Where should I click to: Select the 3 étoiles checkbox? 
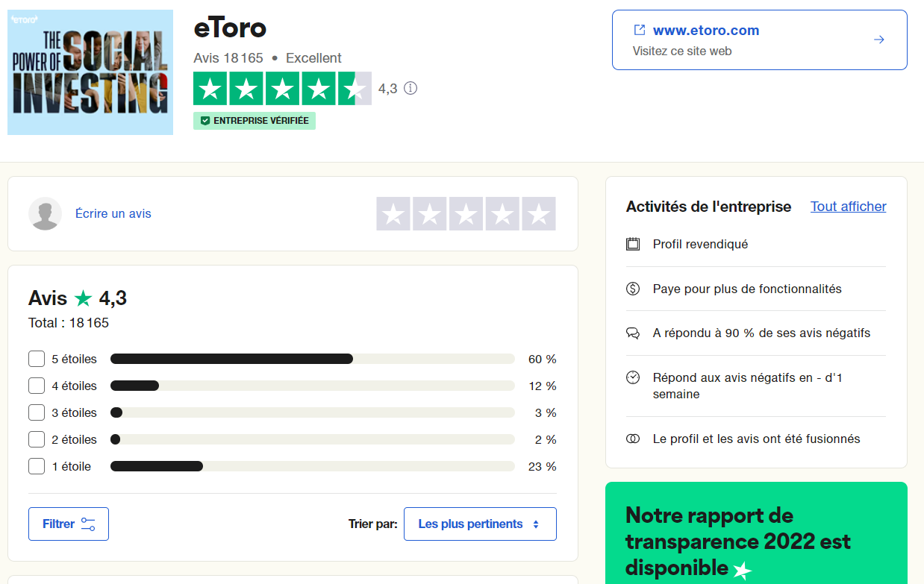36,412
